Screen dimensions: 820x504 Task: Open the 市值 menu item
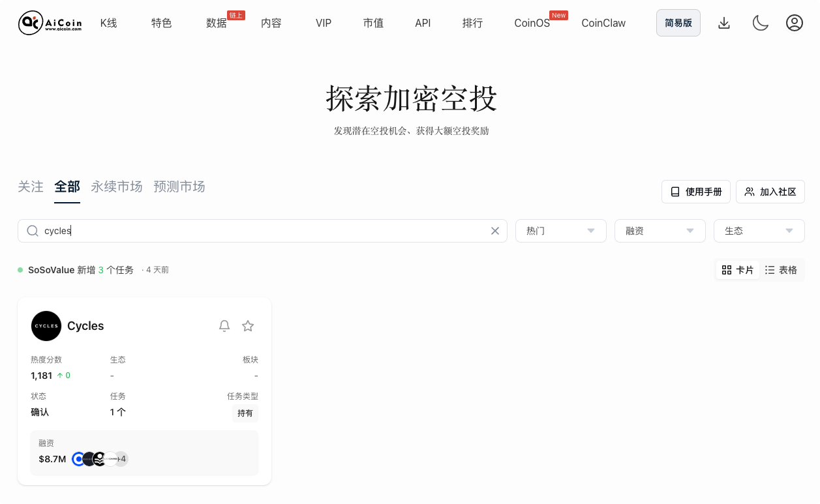(373, 23)
